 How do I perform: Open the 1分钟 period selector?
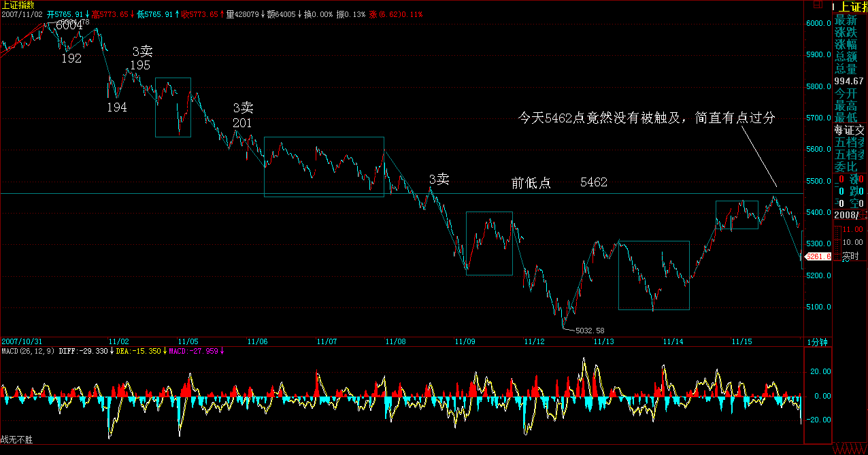[817, 342]
